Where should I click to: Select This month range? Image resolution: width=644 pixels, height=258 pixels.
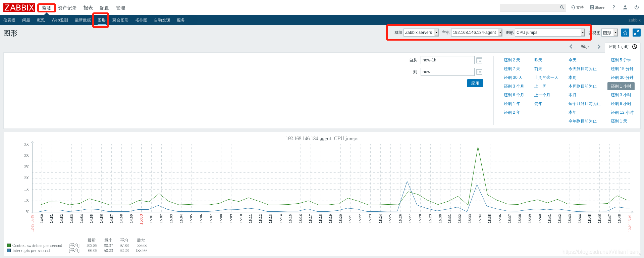point(573,95)
